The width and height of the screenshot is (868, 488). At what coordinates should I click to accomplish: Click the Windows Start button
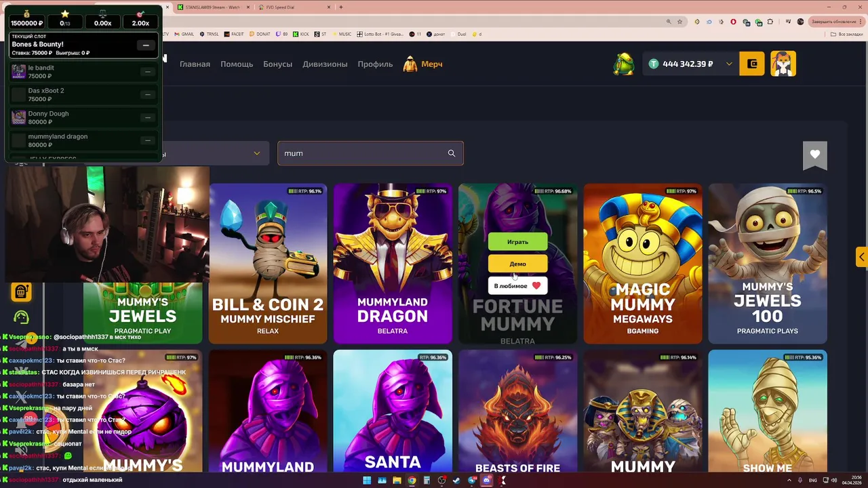click(367, 481)
